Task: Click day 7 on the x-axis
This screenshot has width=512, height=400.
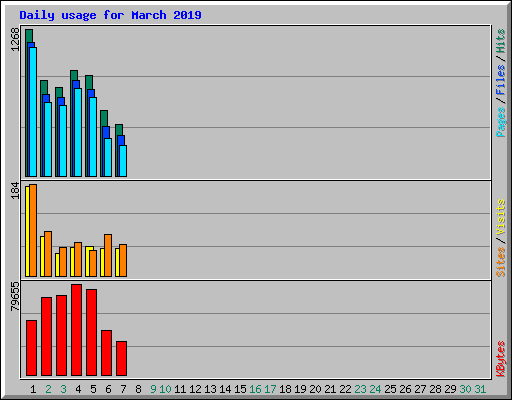Action: (123, 389)
